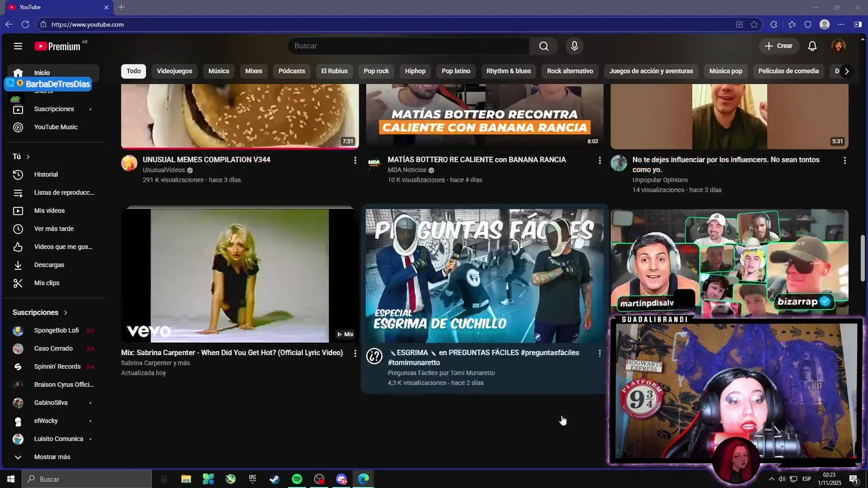Open the Preguntas Fáciles channel avatar

point(374,356)
